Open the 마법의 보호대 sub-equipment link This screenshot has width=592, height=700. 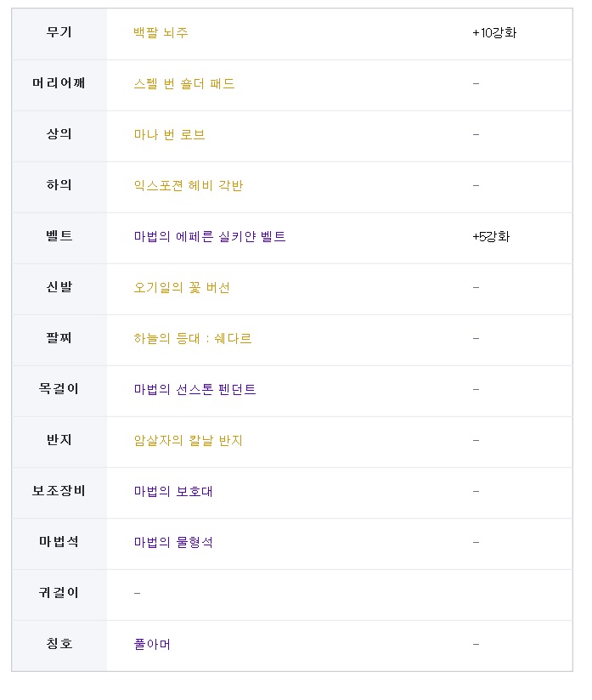[x=173, y=491]
